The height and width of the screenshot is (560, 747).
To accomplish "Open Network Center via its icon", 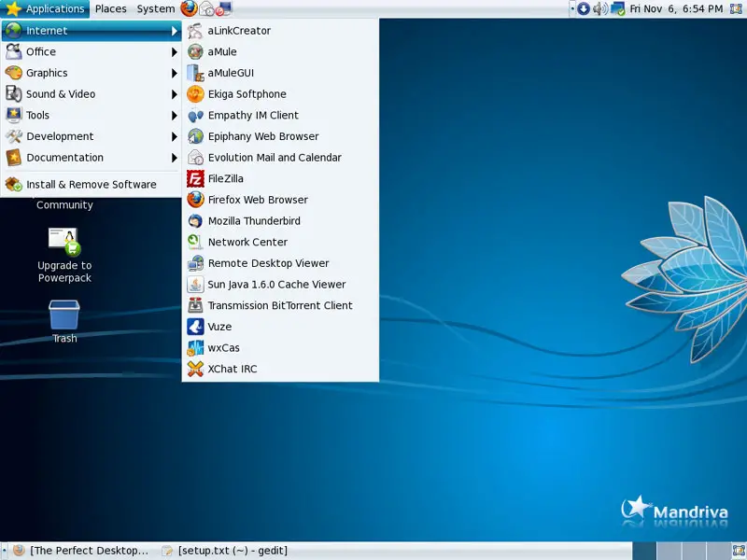I will coord(195,242).
